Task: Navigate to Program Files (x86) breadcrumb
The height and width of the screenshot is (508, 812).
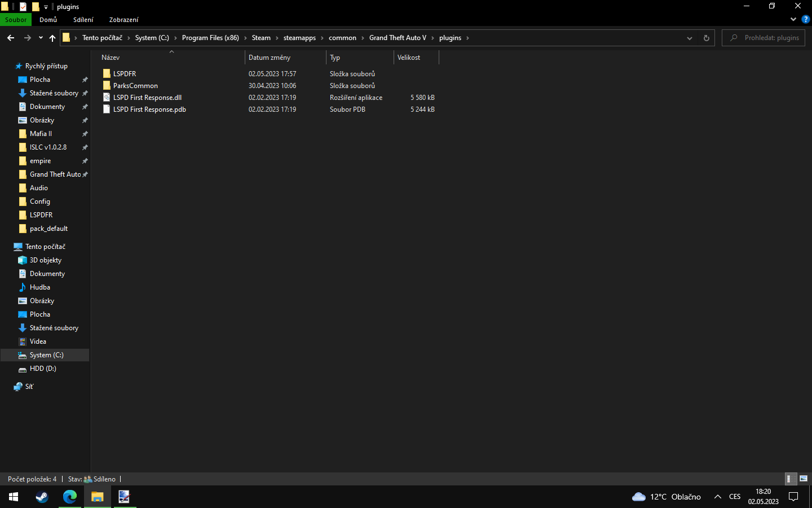Action: pos(210,38)
